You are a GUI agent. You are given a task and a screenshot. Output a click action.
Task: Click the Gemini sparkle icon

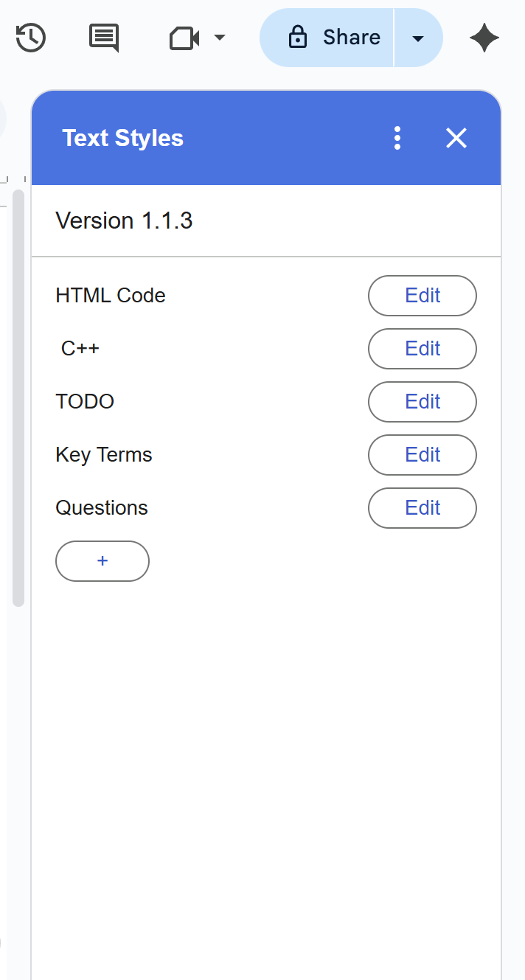(484, 38)
